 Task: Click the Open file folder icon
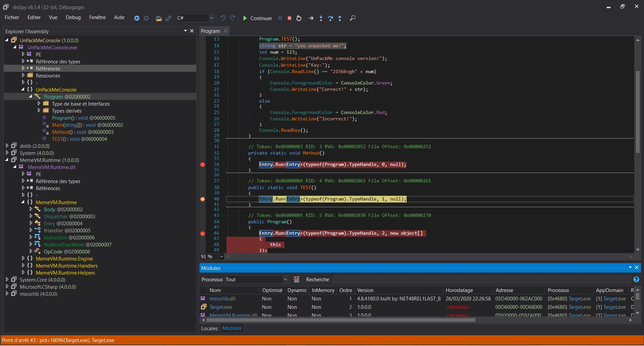point(159,18)
